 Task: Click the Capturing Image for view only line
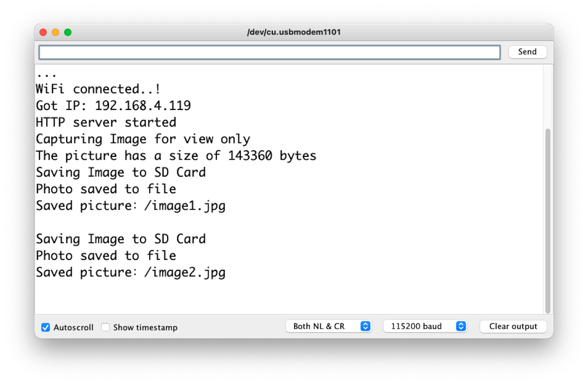click(x=143, y=139)
